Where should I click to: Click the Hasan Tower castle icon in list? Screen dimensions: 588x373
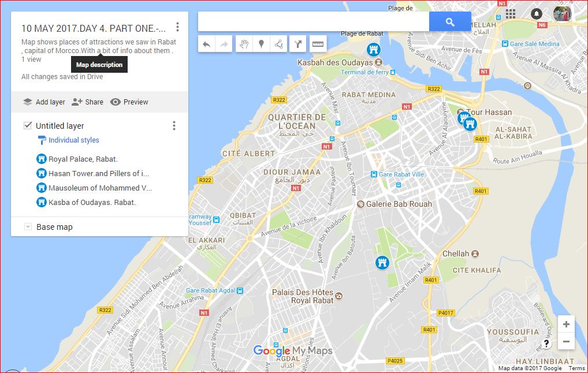pyautogui.click(x=41, y=174)
